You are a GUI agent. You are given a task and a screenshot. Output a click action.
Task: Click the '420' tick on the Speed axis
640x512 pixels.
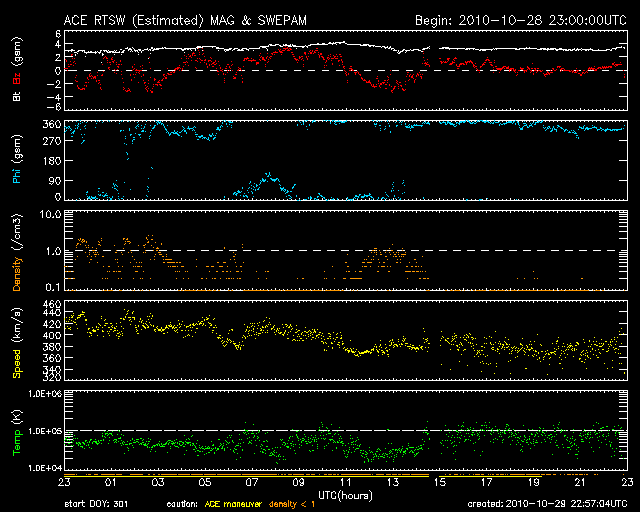(52, 324)
